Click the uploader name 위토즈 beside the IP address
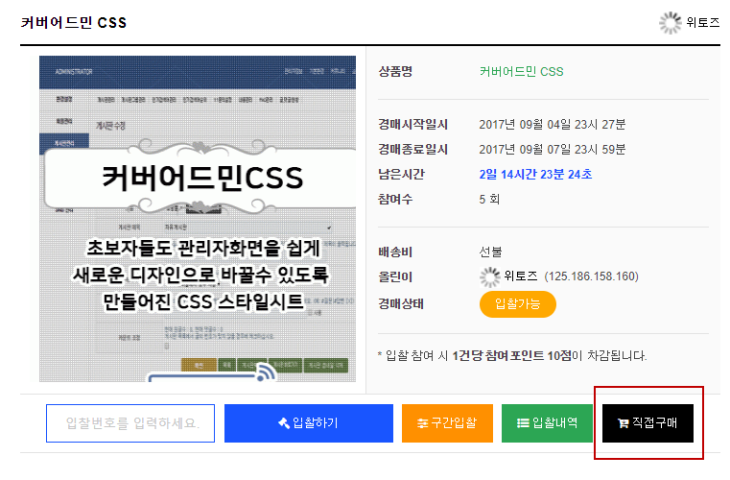This screenshot has width=730, height=480. [x=520, y=277]
